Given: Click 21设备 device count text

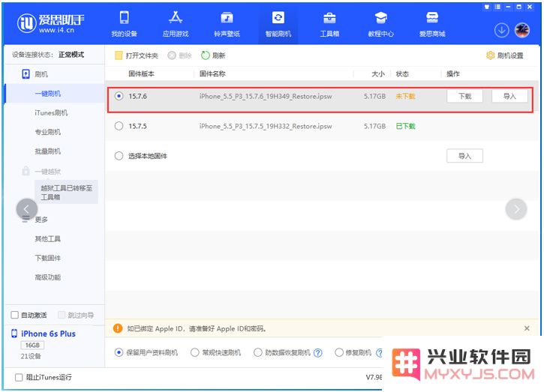Looking at the screenshot, I should (31, 356).
